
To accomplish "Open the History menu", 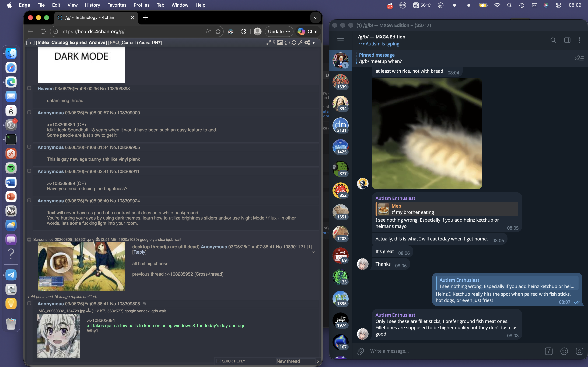I will pos(92,5).
